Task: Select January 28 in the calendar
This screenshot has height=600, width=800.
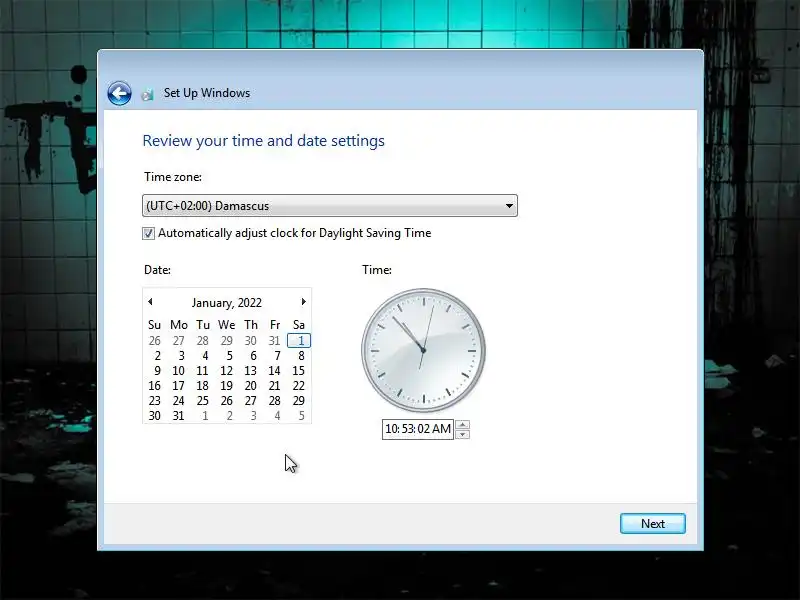Action: tap(274, 401)
